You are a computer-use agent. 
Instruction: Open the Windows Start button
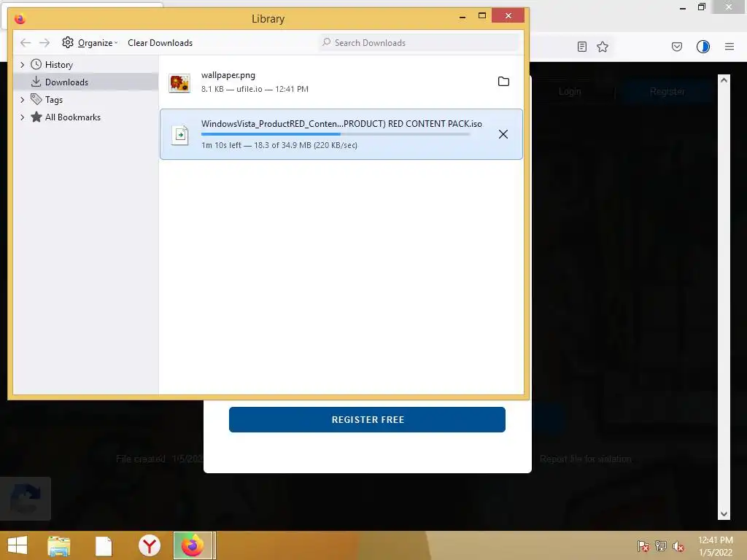[x=18, y=545]
